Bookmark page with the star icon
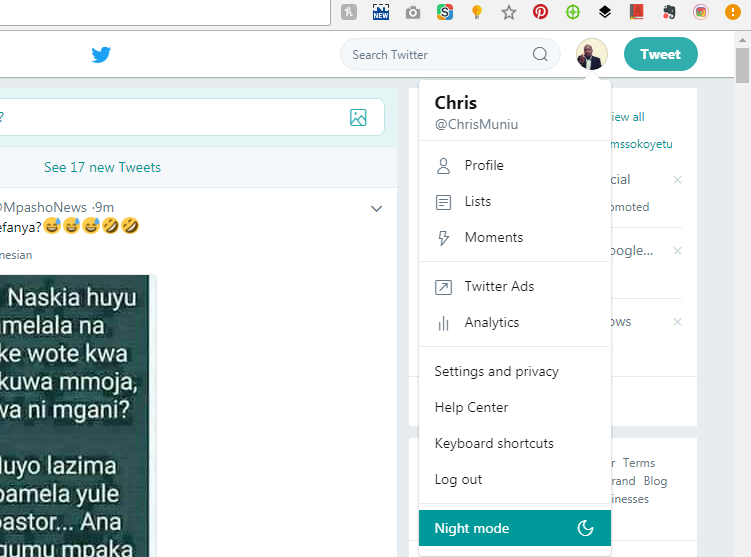The height and width of the screenshot is (557, 751). pyautogui.click(x=509, y=13)
